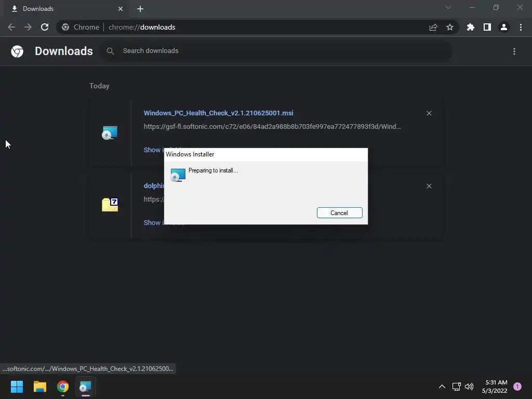Click the Health Check installer file icon
Screen dimensions: 532x399
point(110,132)
